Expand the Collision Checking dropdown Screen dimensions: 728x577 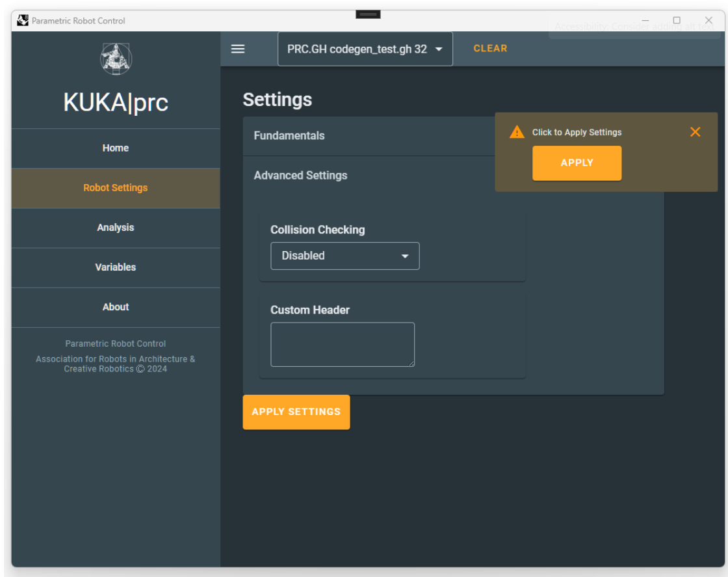point(345,256)
